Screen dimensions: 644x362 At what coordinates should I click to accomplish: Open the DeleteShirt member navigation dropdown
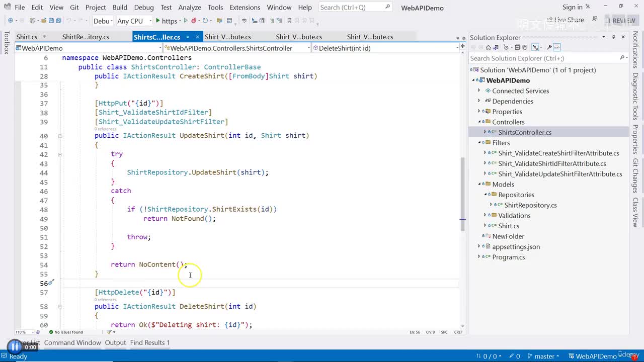coord(385,48)
